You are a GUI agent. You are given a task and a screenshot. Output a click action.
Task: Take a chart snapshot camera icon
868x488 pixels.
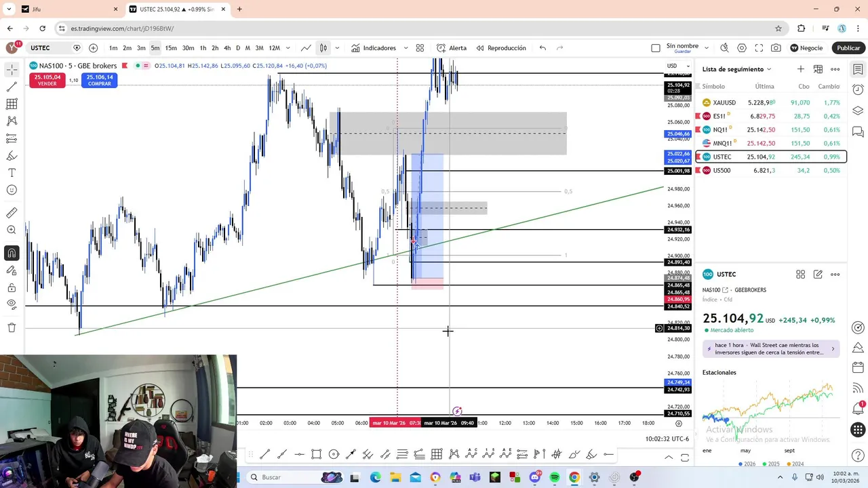(776, 48)
